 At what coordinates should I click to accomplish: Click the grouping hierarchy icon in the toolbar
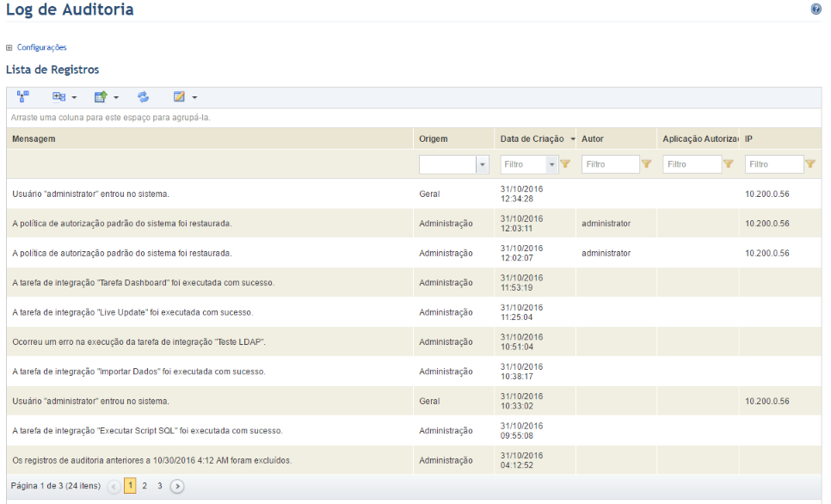(22, 96)
